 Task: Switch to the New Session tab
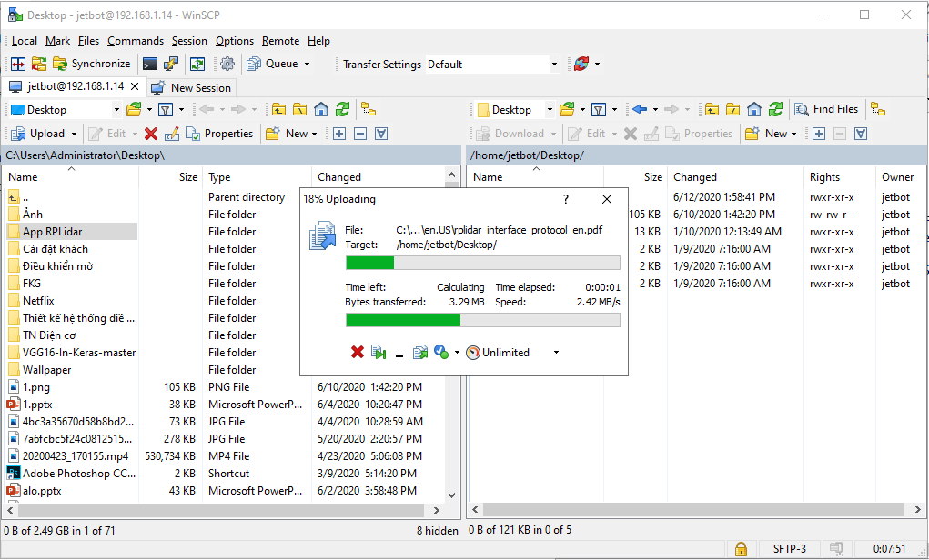pos(191,87)
